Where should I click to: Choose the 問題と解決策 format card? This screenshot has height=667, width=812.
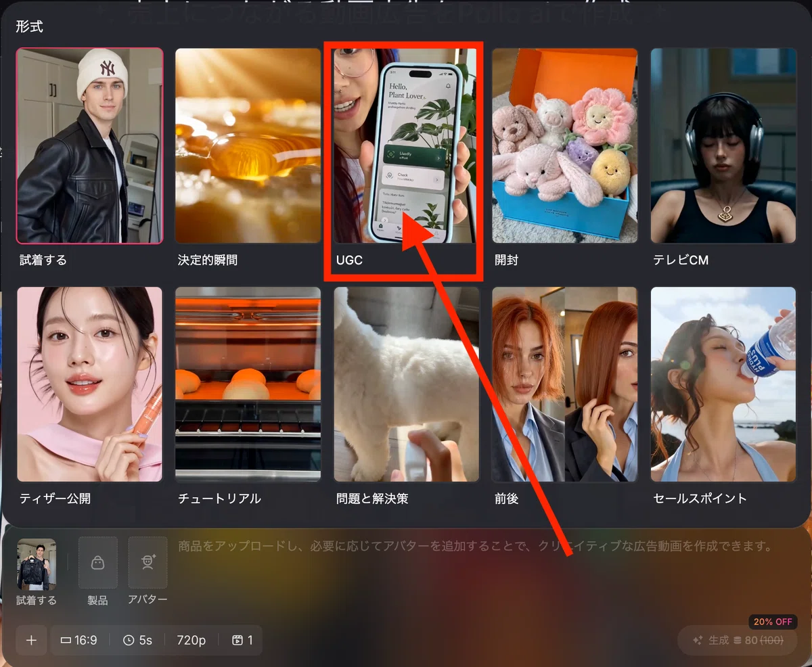(406, 384)
